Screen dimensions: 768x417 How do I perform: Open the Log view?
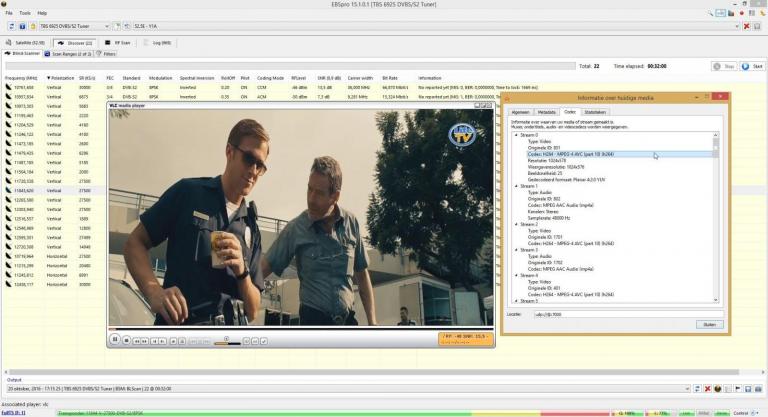[x=158, y=43]
